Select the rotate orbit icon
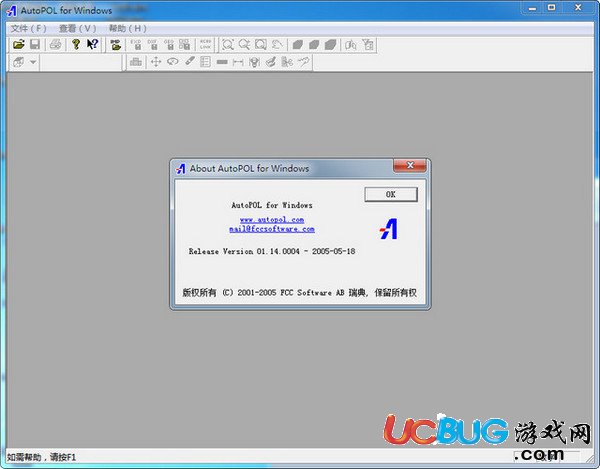The image size is (600, 469). coord(173,62)
